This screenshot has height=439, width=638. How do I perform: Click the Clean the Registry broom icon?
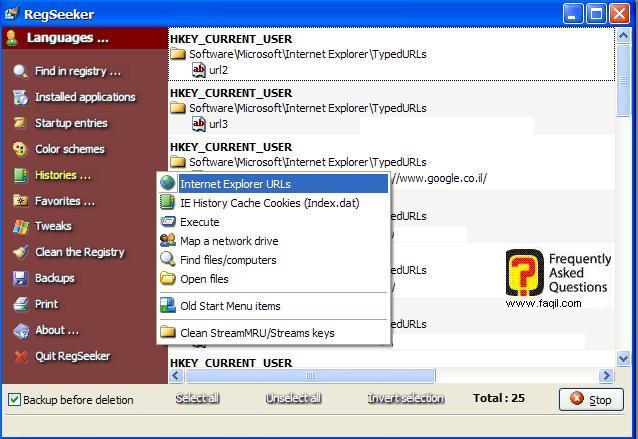[x=20, y=252]
